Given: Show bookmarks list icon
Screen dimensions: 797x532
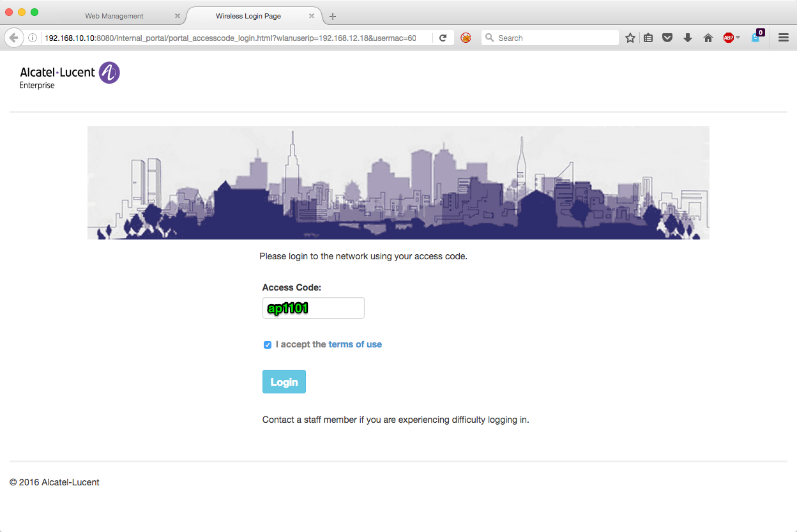Looking at the screenshot, I should point(648,38).
